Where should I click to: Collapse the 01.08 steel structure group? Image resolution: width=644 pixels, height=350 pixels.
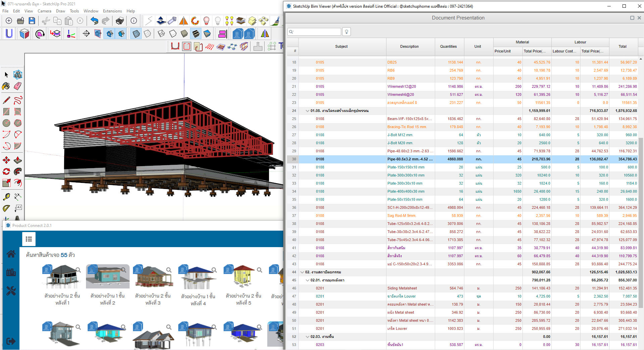click(307, 111)
